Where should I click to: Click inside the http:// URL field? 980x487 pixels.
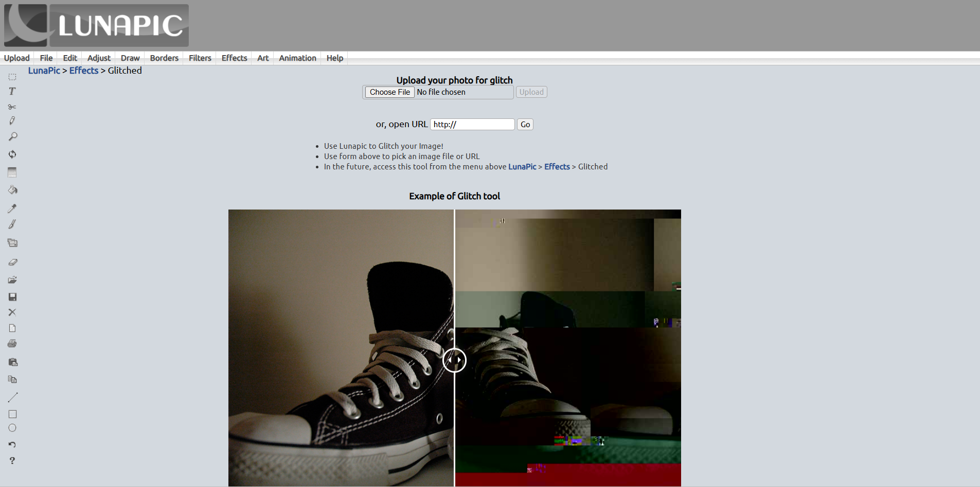(472, 124)
